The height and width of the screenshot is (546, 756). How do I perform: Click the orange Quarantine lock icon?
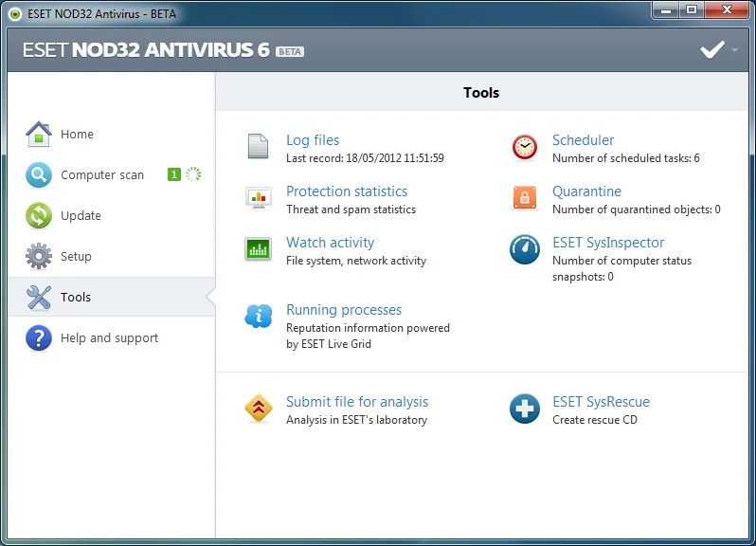click(525, 198)
